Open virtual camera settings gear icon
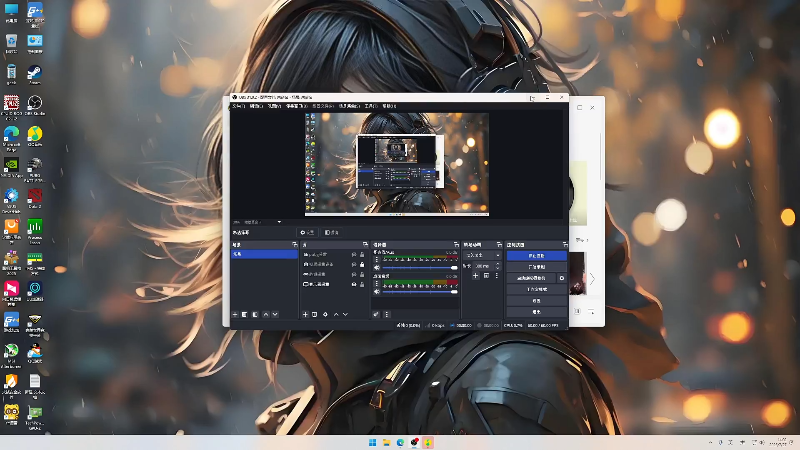 [562, 278]
